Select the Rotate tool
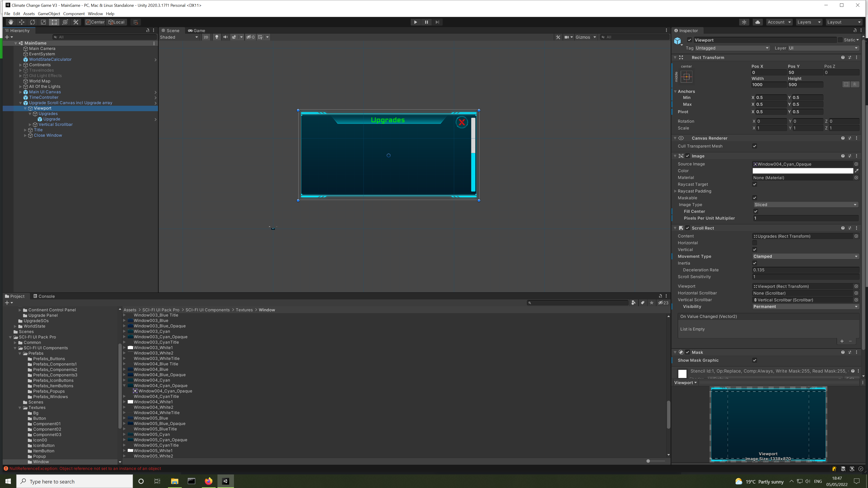The width and height of the screenshot is (868, 488). (x=33, y=22)
